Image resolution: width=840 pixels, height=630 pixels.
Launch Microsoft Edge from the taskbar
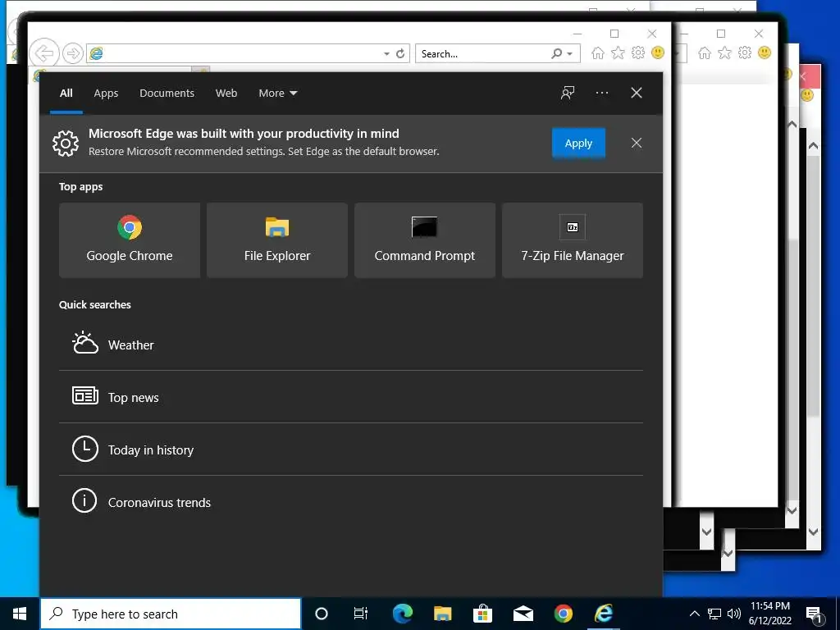pyautogui.click(x=402, y=614)
